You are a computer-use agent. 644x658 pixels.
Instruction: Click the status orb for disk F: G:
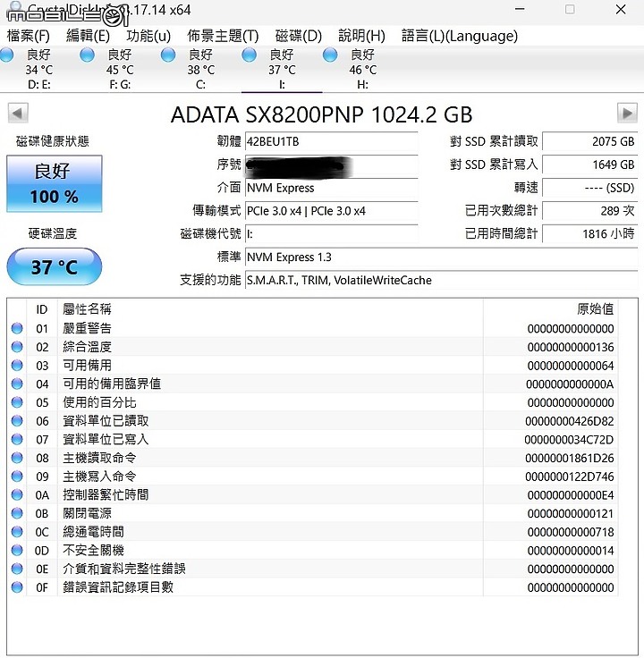click(x=87, y=55)
